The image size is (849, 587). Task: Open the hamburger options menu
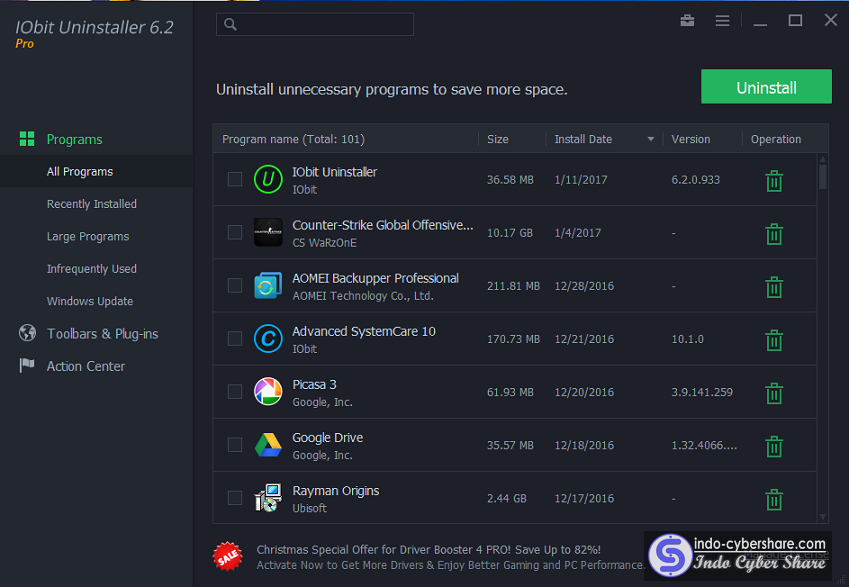(722, 21)
